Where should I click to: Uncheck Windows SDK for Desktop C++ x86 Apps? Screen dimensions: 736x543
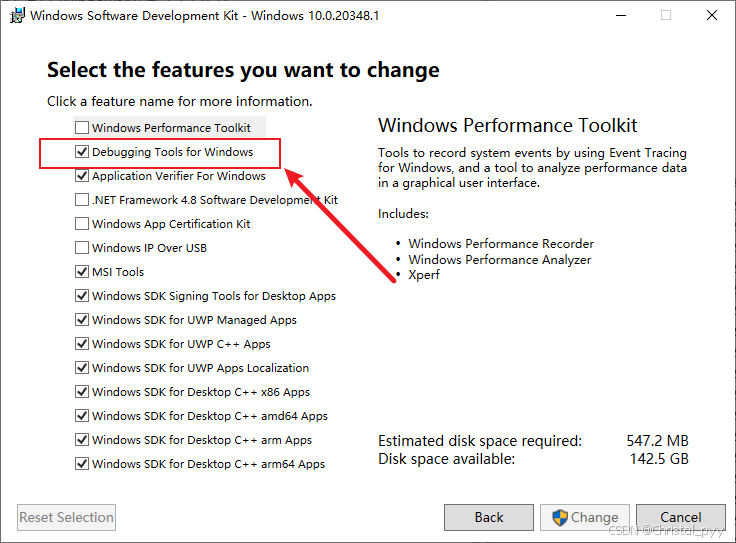pos(82,392)
